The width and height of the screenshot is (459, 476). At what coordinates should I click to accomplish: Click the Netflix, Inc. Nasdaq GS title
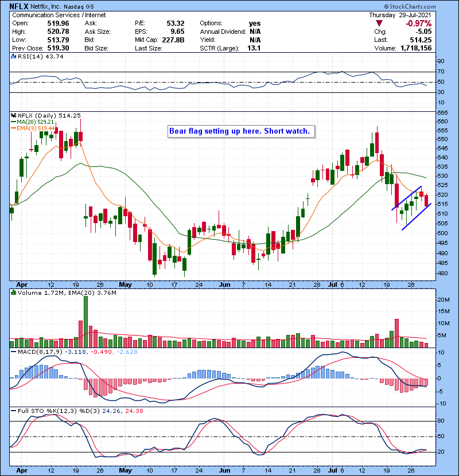(63, 6)
